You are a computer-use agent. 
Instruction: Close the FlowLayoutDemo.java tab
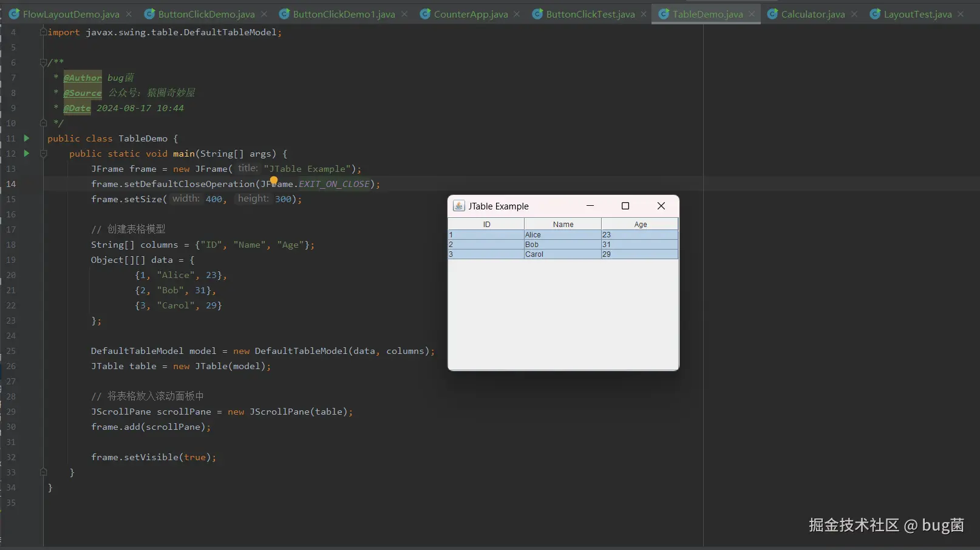tap(129, 14)
